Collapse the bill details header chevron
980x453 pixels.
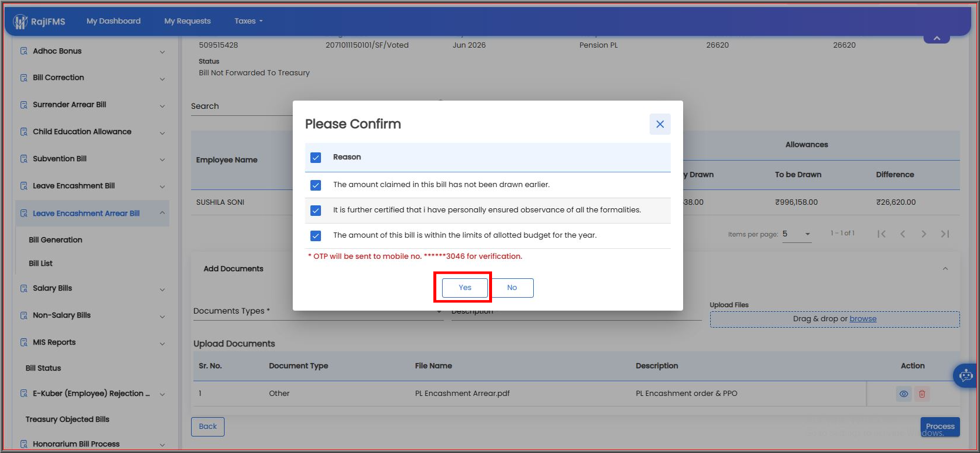(936, 38)
